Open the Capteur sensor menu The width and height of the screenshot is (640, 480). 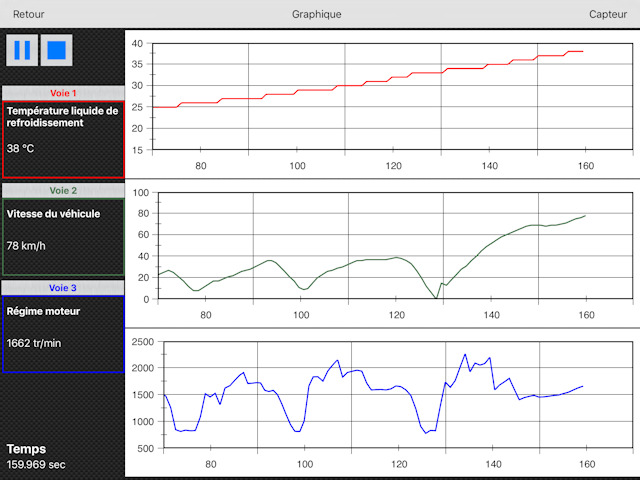point(608,14)
